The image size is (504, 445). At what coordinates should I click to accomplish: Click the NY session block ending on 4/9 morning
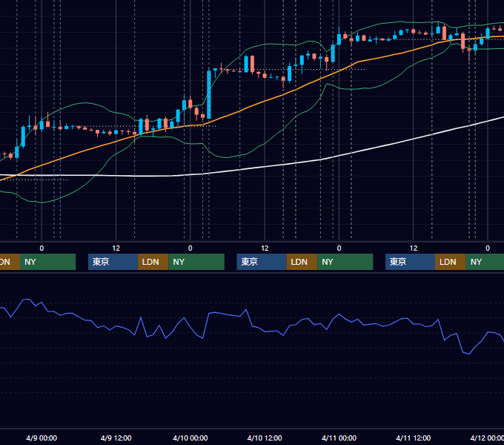[47, 262]
